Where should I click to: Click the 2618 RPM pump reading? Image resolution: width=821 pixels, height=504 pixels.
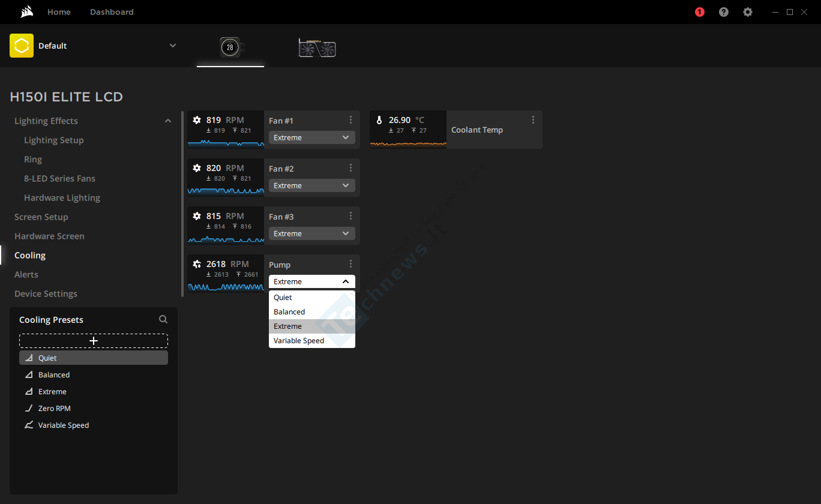point(227,264)
